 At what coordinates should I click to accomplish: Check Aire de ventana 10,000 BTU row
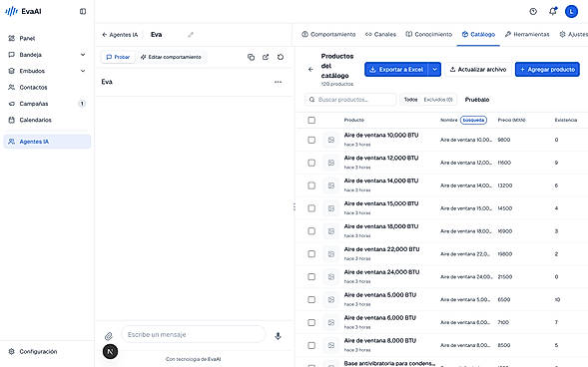point(311,140)
